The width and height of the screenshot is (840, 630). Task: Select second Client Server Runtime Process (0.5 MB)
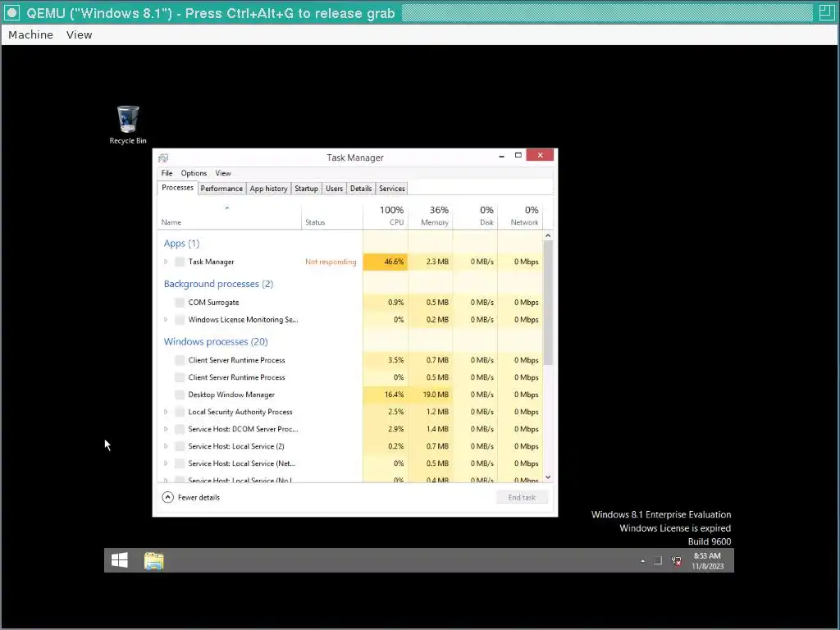click(349, 377)
